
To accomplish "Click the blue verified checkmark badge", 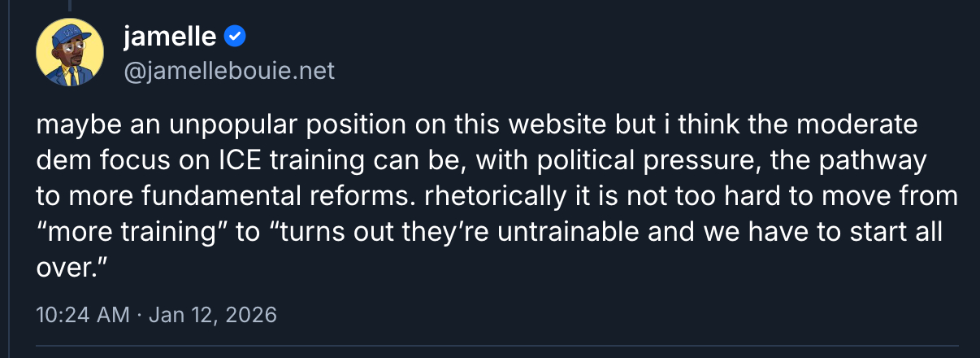I will [x=236, y=36].
